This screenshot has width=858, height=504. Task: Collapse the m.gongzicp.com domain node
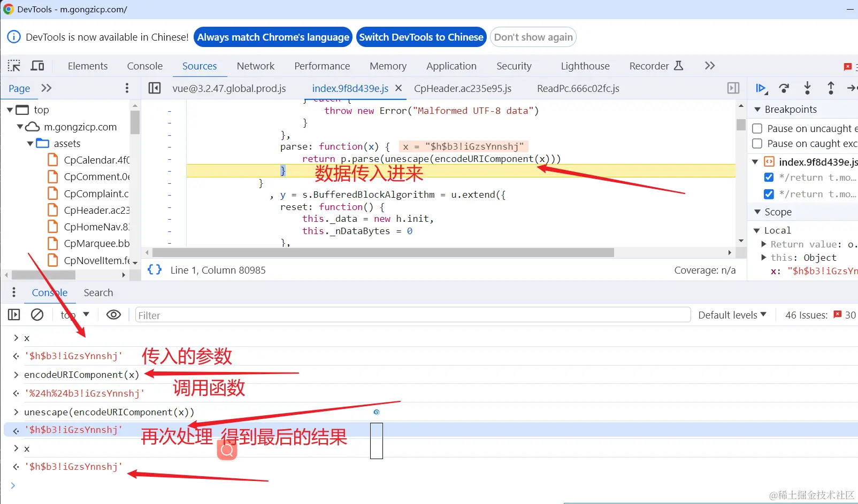20,127
